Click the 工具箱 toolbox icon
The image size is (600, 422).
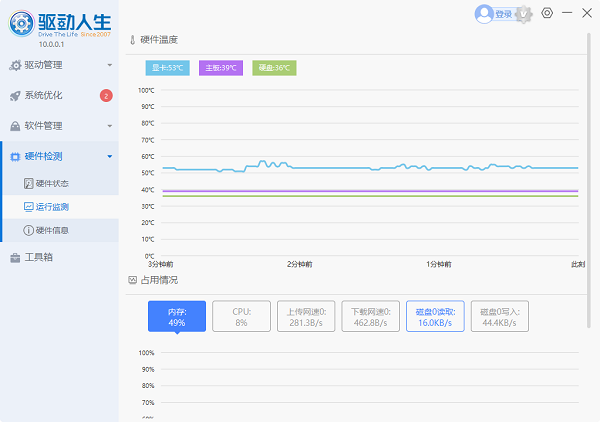pyautogui.click(x=15, y=257)
